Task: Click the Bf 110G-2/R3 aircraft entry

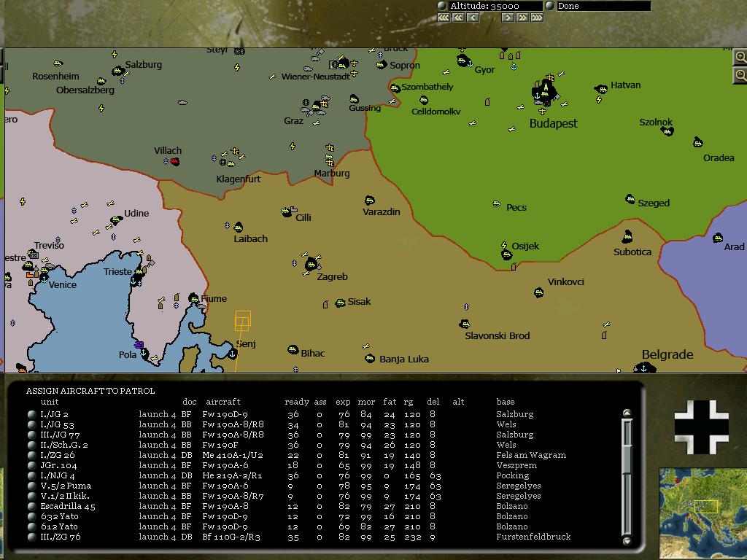Action: 231,537
